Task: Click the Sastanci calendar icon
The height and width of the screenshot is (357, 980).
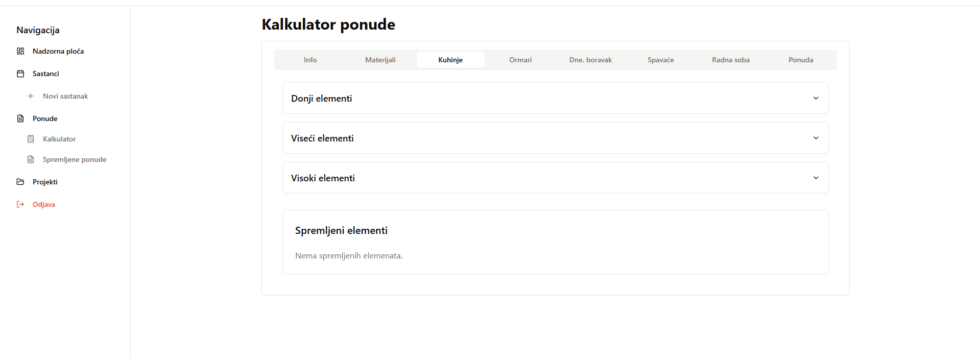Action: point(20,74)
